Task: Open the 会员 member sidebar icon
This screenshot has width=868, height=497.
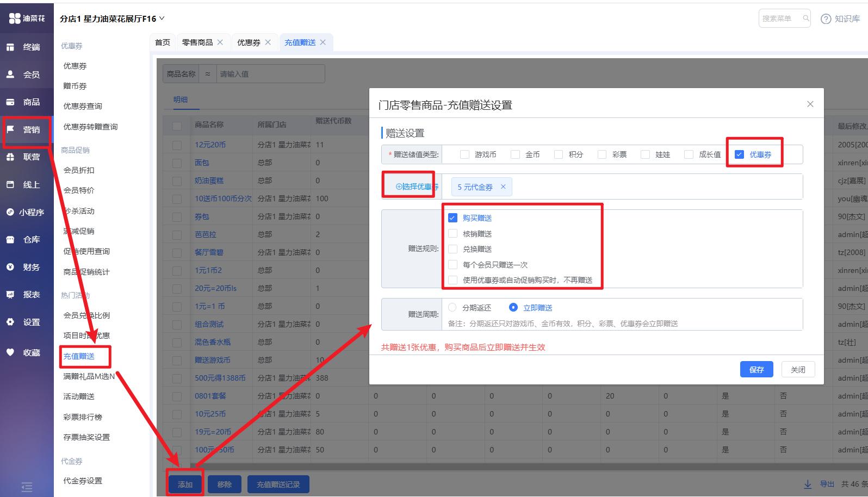Action: 10,74
